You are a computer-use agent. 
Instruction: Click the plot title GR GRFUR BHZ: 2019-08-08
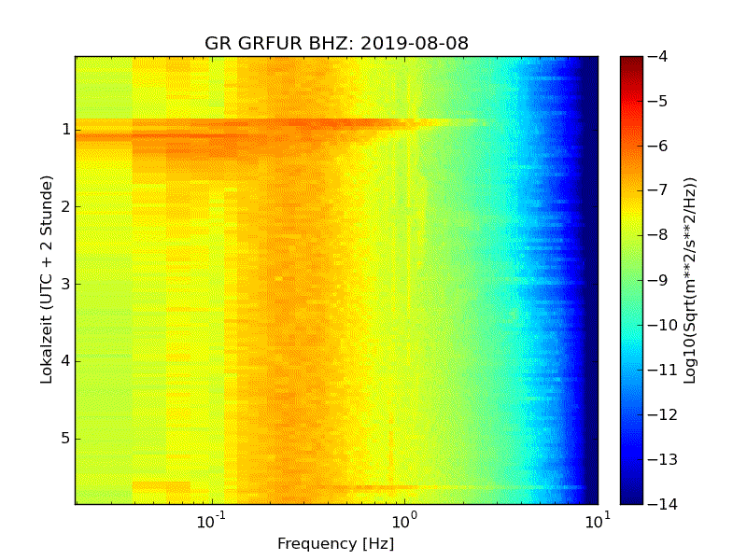point(336,43)
